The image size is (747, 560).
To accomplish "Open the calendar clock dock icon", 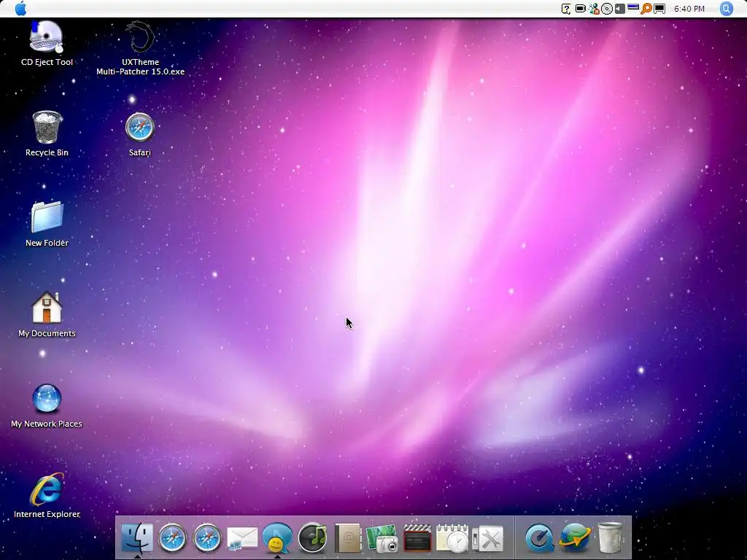I will coord(452,538).
